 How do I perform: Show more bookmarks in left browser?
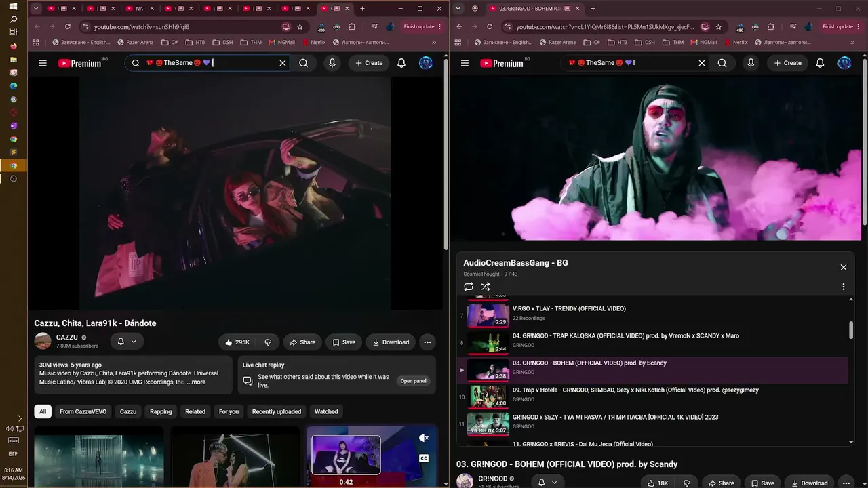[x=434, y=42]
